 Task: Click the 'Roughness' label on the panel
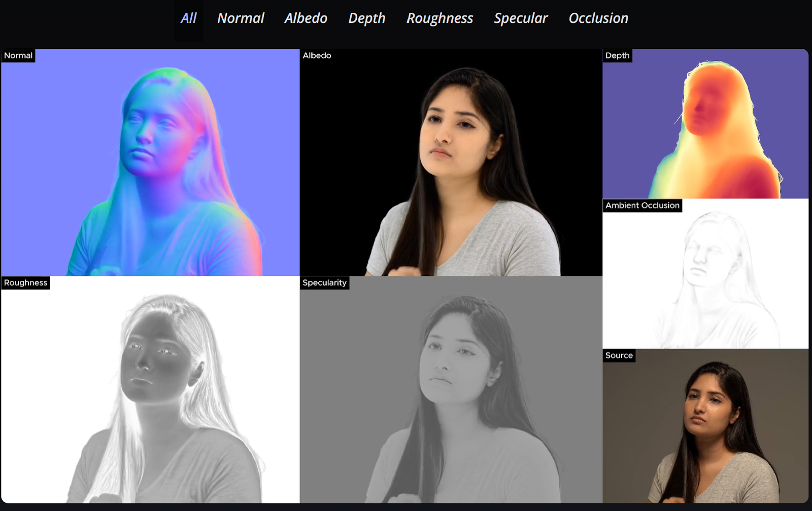(x=25, y=283)
